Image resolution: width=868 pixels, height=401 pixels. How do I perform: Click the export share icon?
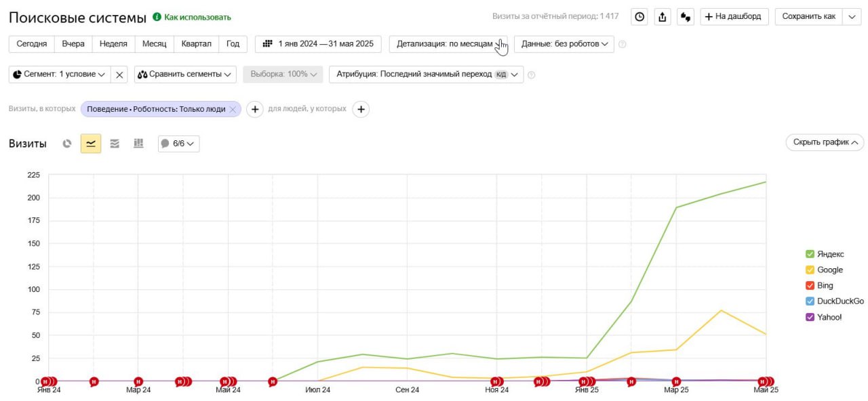663,17
